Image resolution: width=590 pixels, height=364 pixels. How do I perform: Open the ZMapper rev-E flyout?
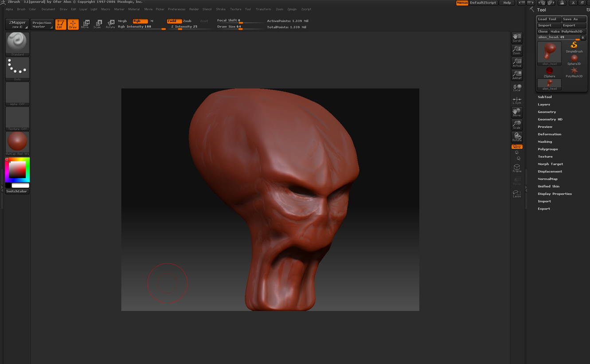tap(16, 23)
